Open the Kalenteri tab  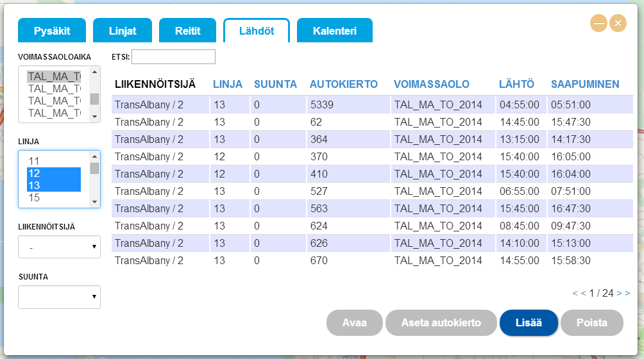coord(335,30)
